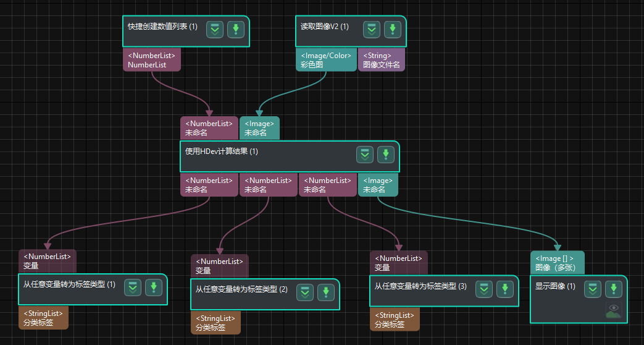Click the 图像（多张） Image[] input port
The height and width of the screenshot is (345, 644).
tap(557, 263)
